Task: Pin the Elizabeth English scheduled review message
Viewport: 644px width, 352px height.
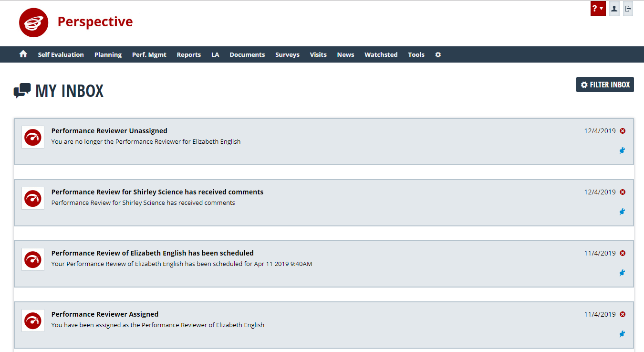Action: [622, 273]
